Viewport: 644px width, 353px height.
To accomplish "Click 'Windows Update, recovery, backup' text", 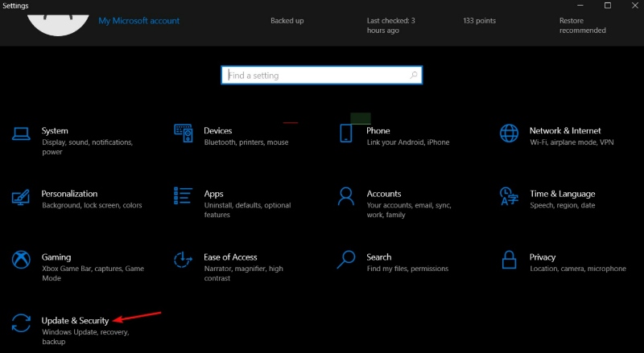I will click(x=85, y=337).
